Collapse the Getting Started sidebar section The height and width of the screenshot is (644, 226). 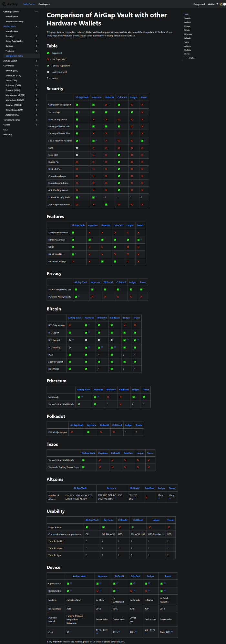[36, 12]
